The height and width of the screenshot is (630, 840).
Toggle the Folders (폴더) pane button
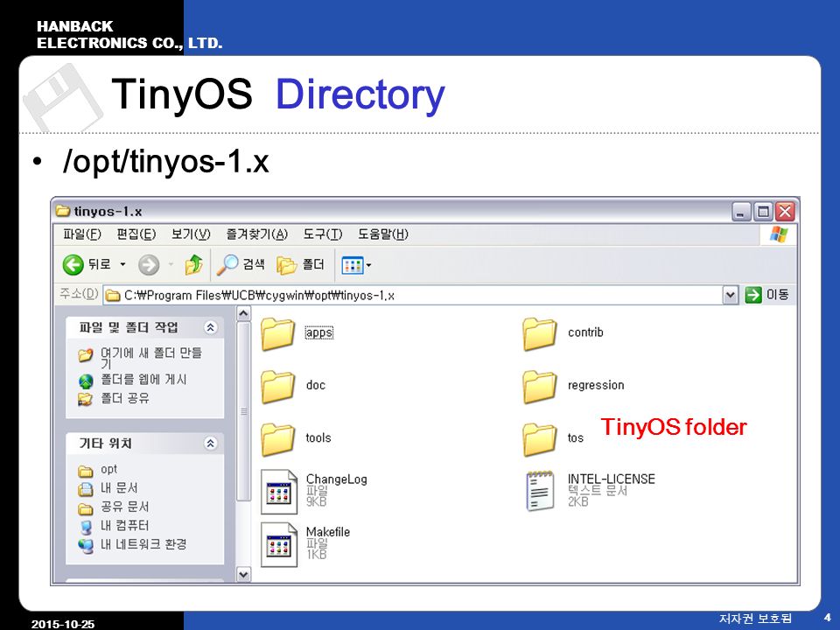300,264
